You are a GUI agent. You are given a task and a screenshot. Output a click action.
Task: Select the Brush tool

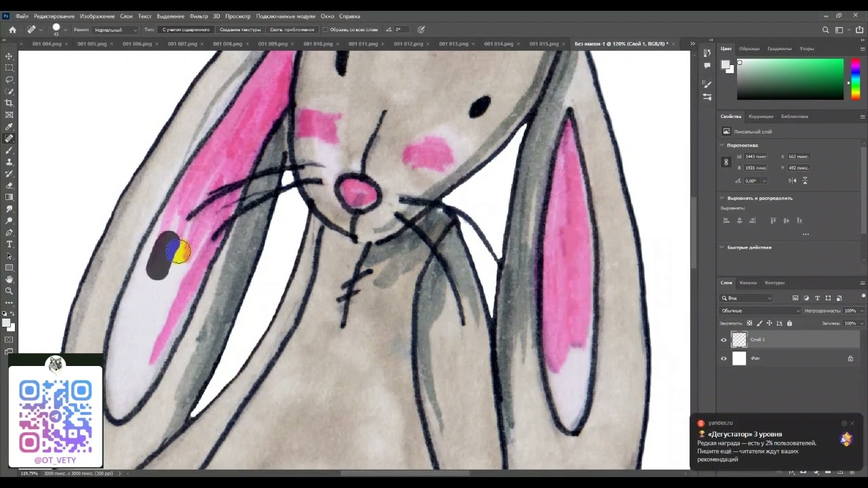pos(9,150)
